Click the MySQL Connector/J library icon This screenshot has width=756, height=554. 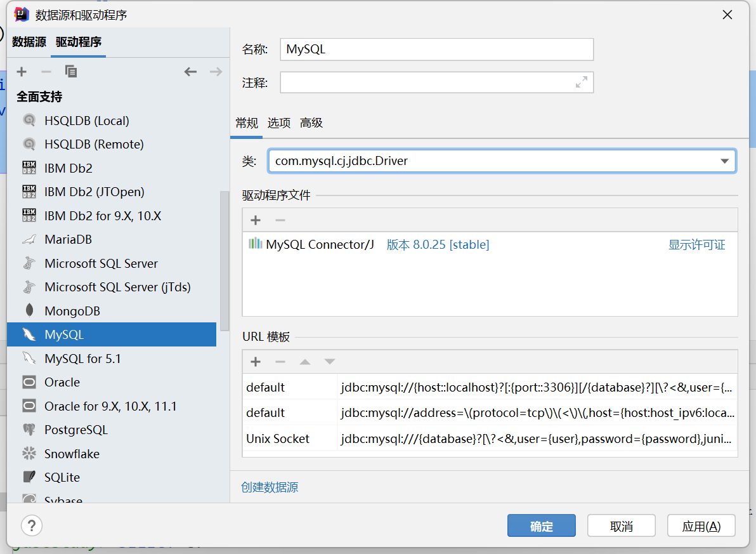[255, 244]
